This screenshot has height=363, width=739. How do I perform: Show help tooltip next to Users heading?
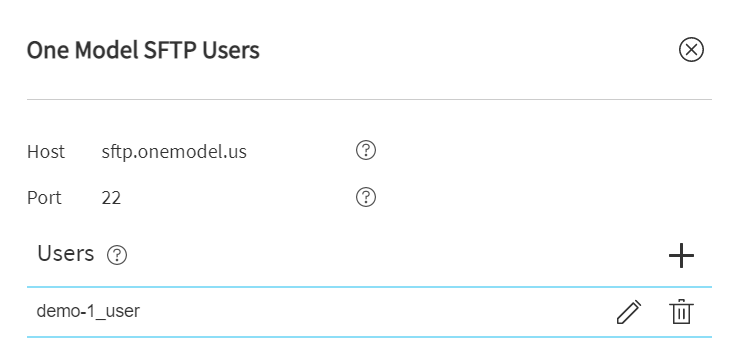[x=117, y=256]
